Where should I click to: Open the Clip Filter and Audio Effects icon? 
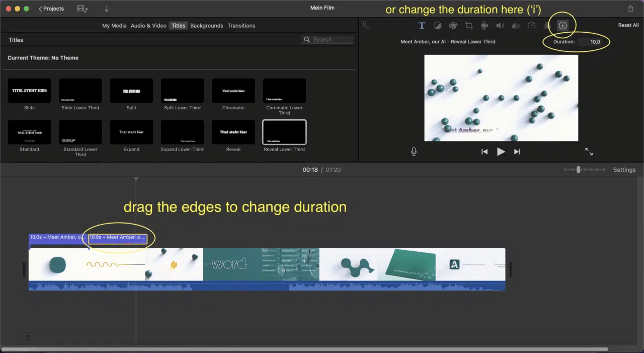[547, 26]
